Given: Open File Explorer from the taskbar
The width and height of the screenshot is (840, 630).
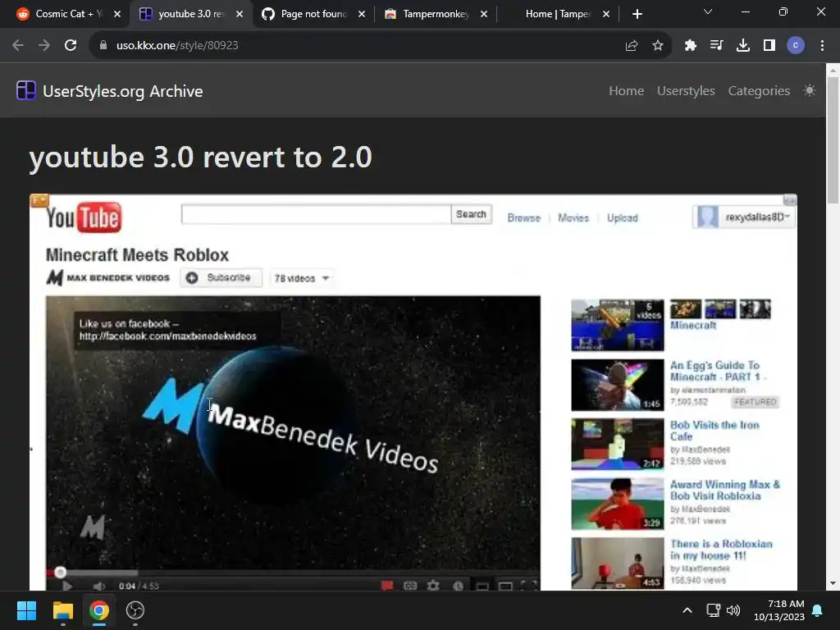Looking at the screenshot, I should click(62, 610).
